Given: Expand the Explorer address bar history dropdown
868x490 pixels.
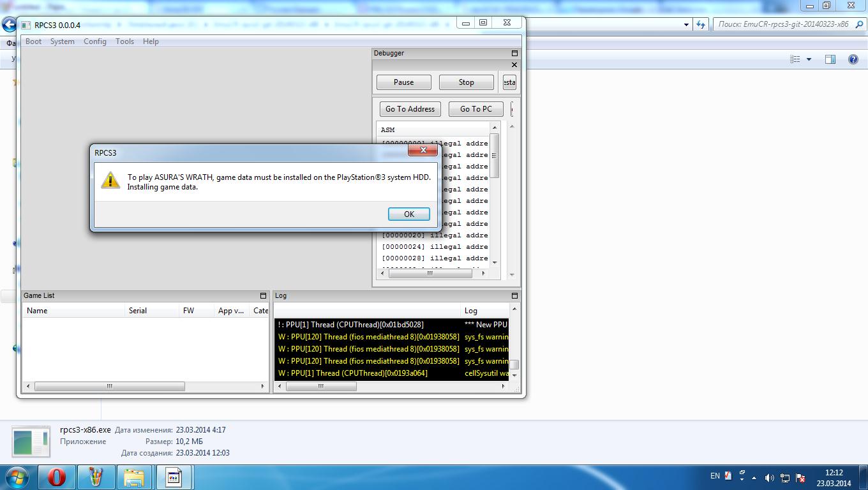Looking at the screenshot, I should pyautogui.click(x=687, y=24).
